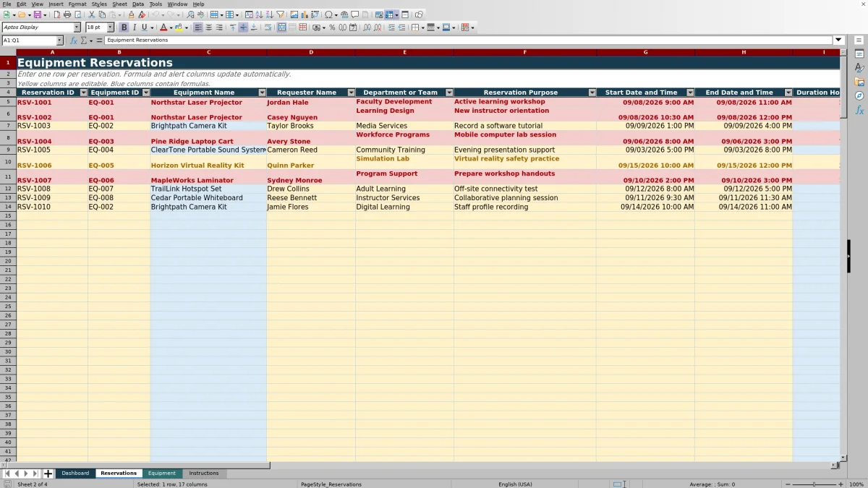This screenshot has height=488, width=868.
Task: Click the Formula equals sign icon
Action: [x=99, y=40]
